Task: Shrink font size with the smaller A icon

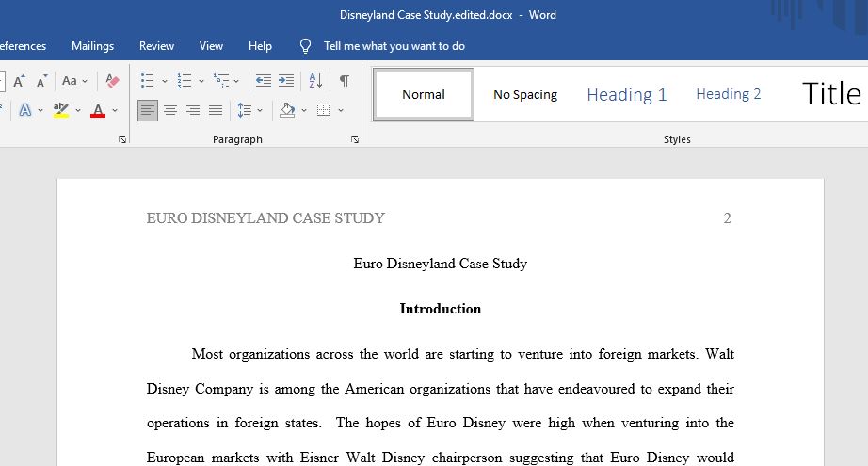Action: pyautogui.click(x=42, y=81)
